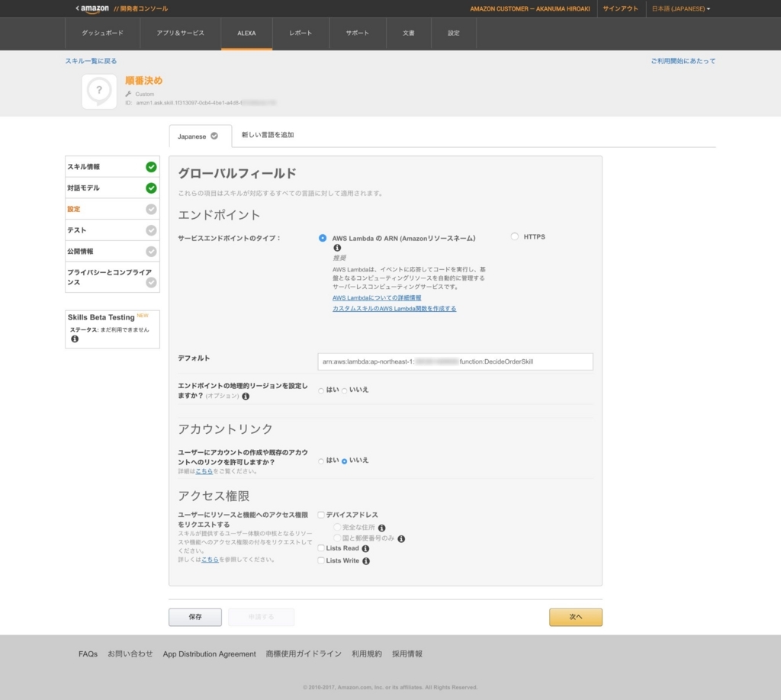Open 設定 in top navigation bar

click(x=454, y=34)
